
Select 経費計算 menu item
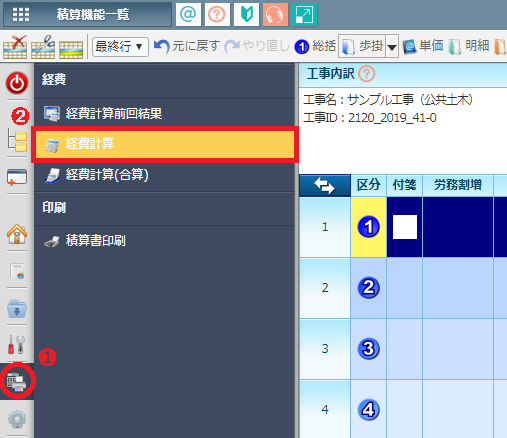[165, 144]
